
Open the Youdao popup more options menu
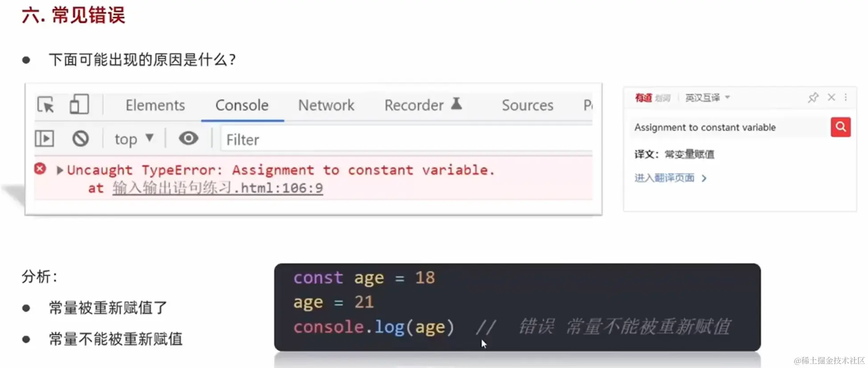(846, 97)
